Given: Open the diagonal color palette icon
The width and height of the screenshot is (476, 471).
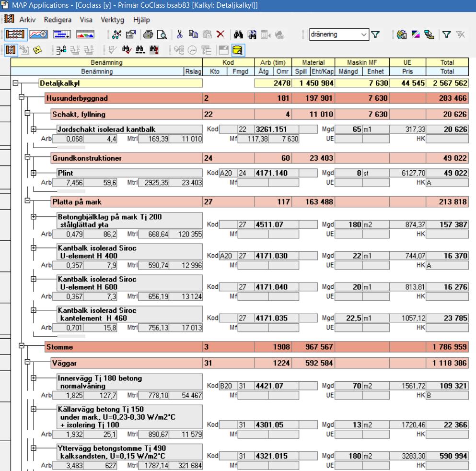Looking at the screenshot, I should tap(416, 35).
